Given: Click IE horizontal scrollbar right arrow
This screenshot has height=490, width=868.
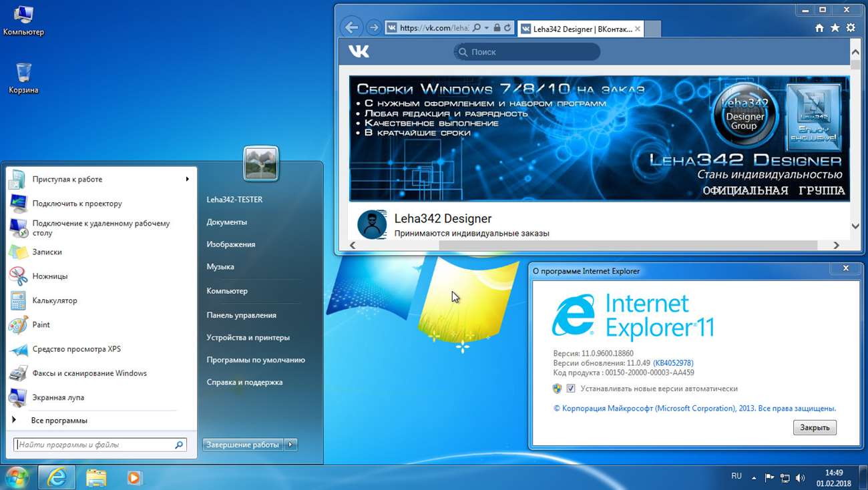Looking at the screenshot, I should point(836,245).
